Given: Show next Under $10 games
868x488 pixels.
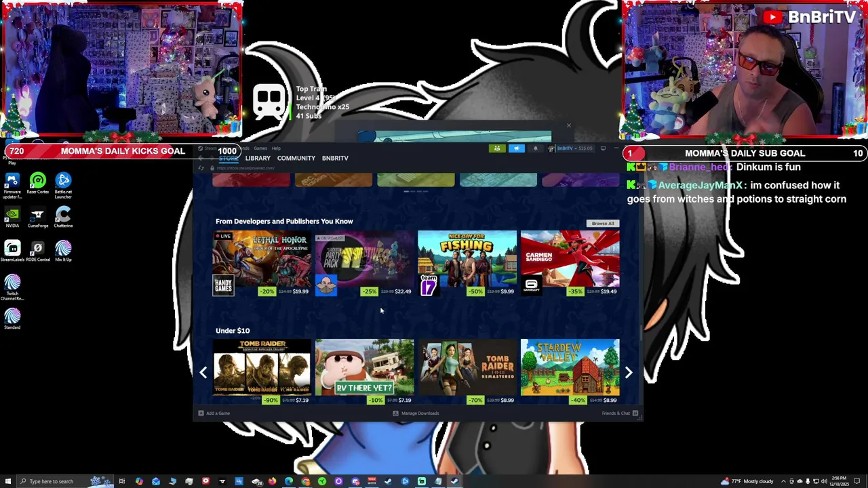Looking at the screenshot, I should click(629, 372).
